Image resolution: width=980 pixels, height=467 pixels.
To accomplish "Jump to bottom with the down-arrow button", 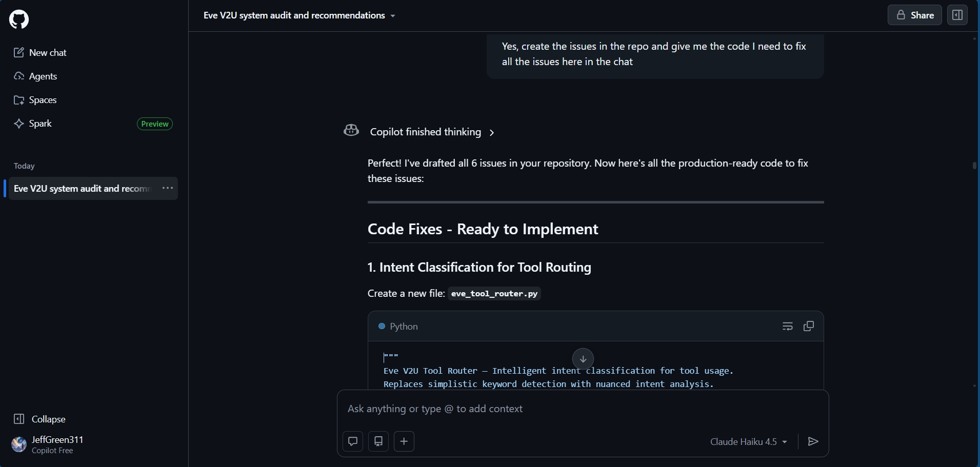I will tap(583, 359).
